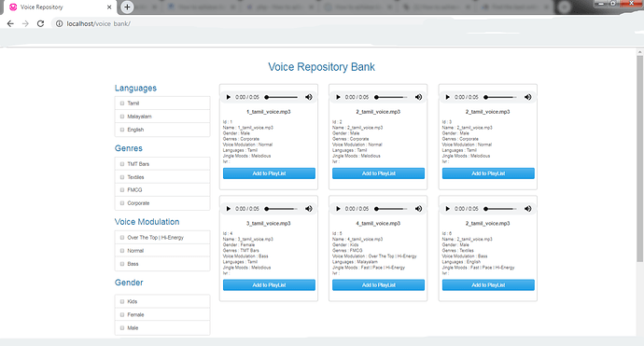Screen dimensions: 644x346
Task: View site information icon in address bar
Action: pos(59,24)
